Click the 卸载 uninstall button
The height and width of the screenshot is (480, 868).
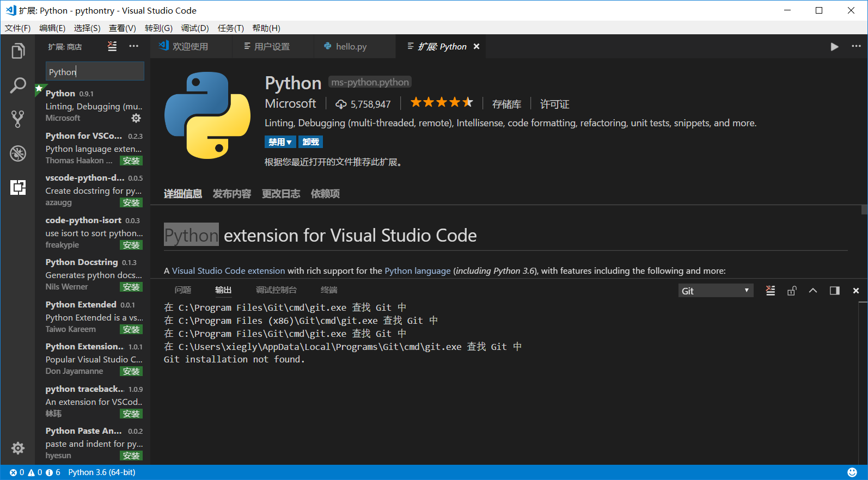(310, 142)
